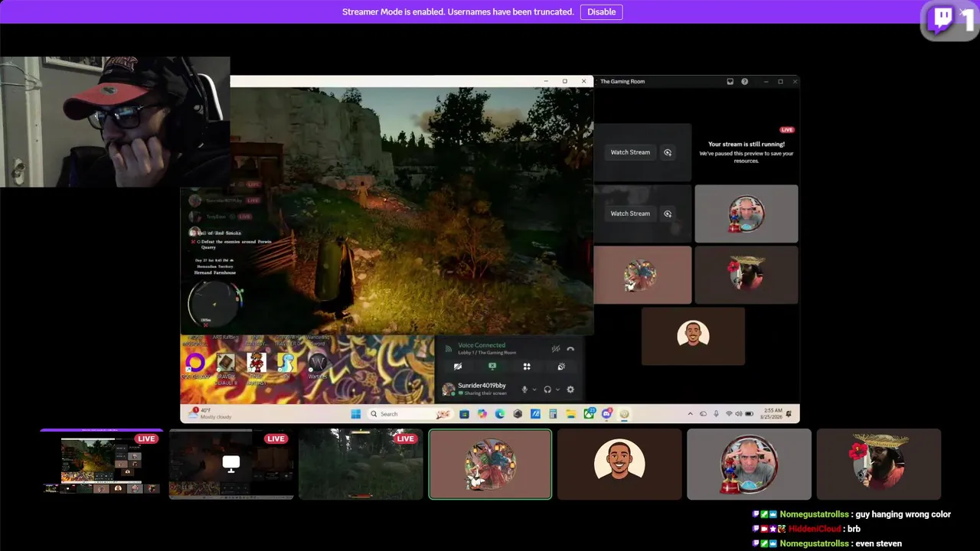
Task: Open Copilot from the taskbar
Action: click(482, 414)
